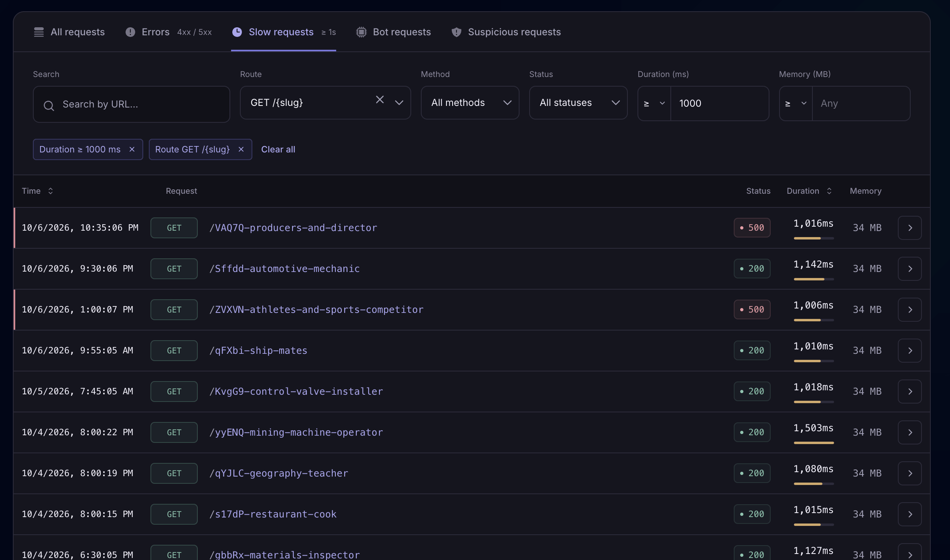Open details arrow for /ZVXVN-athletes-and-sports-competitor

tap(909, 310)
